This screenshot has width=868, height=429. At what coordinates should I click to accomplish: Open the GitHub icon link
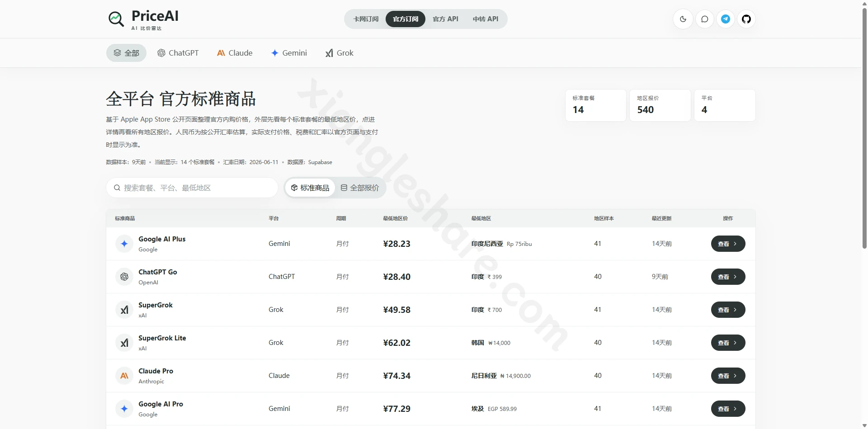(746, 19)
